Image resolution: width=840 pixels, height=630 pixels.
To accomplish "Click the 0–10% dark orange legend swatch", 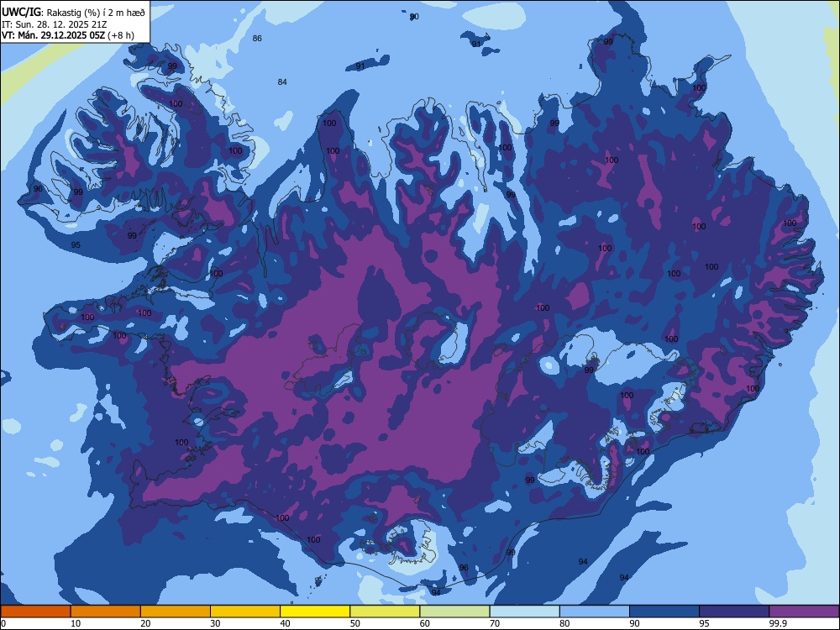I will pos(36,612).
